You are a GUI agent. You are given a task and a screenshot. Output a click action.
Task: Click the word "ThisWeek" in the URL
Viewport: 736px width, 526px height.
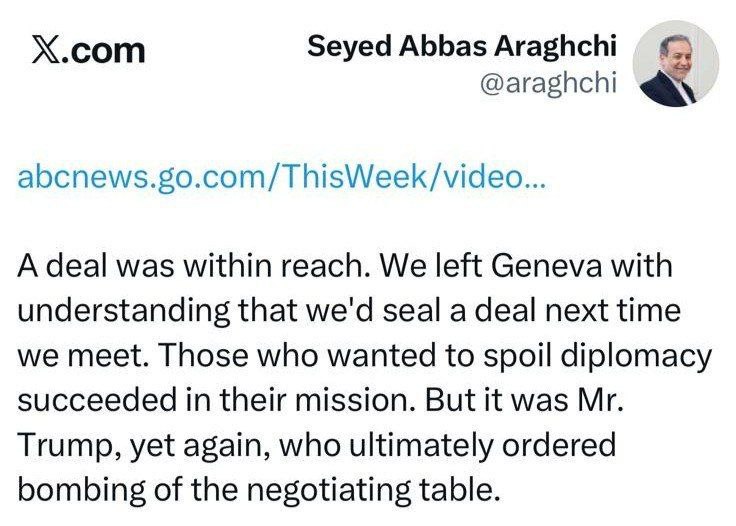[373, 178]
